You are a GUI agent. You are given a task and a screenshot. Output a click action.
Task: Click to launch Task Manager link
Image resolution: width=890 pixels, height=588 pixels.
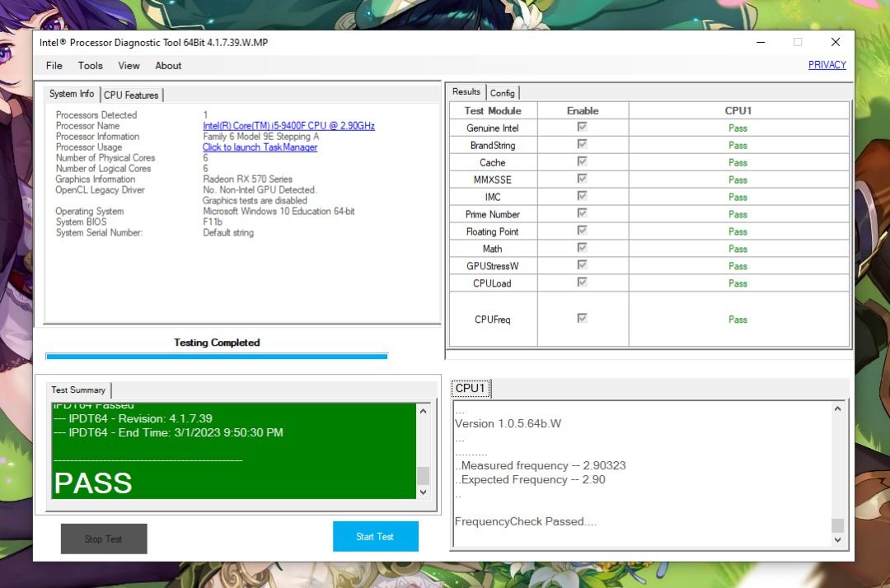260,147
